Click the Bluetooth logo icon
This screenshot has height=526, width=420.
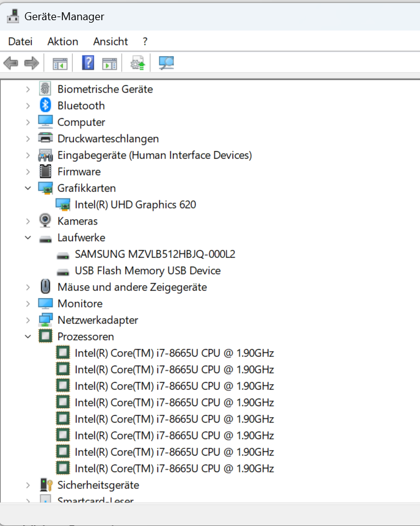(45, 105)
